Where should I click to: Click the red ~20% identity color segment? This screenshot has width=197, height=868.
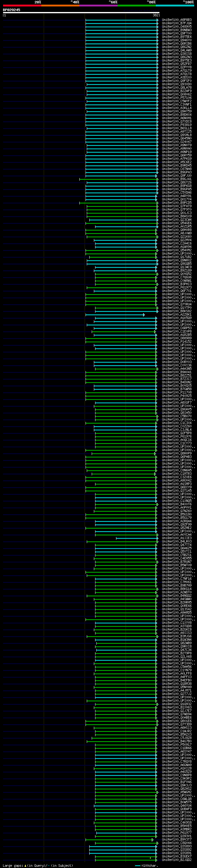tap(22, 6)
